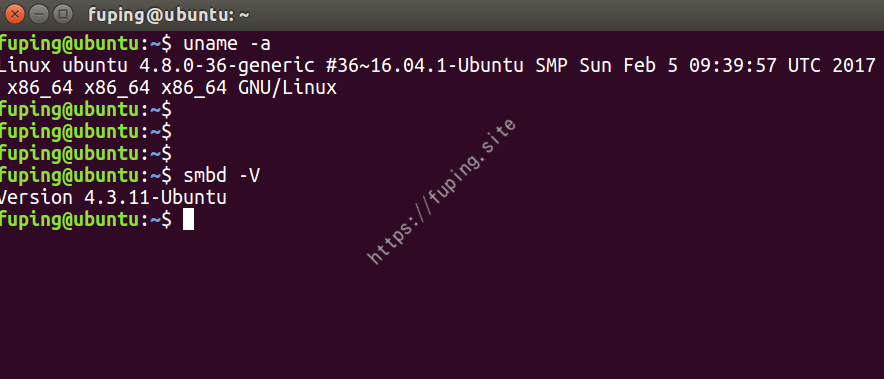This screenshot has width=884, height=379.
Task: Close the terminal window with red X
Action: point(15,14)
